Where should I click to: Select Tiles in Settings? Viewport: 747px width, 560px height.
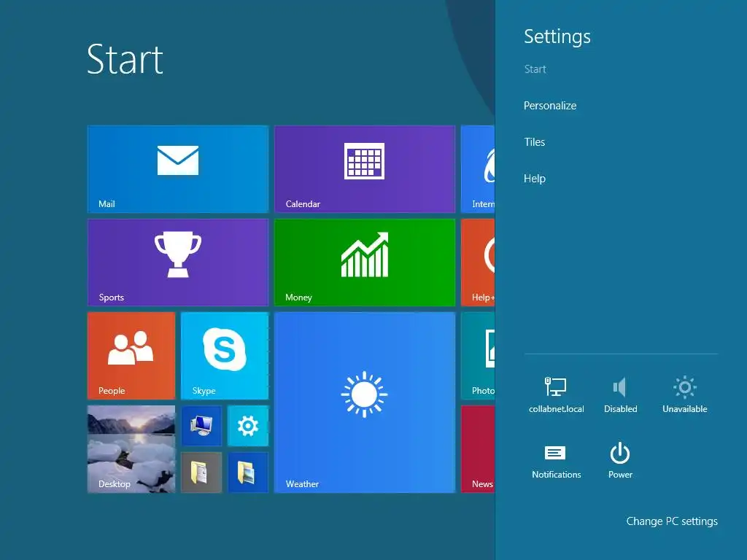click(x=534, y=142)
